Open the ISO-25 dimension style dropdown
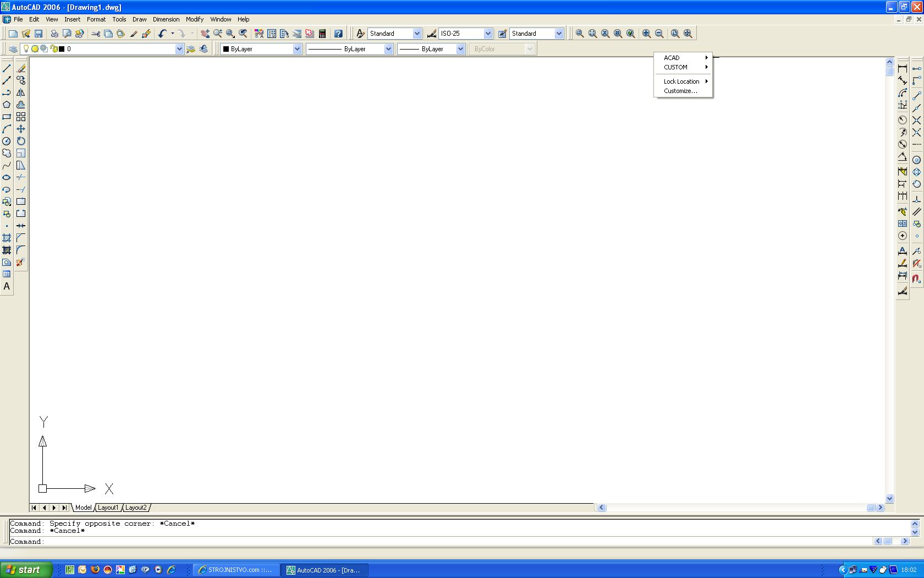 coord(487,34)
